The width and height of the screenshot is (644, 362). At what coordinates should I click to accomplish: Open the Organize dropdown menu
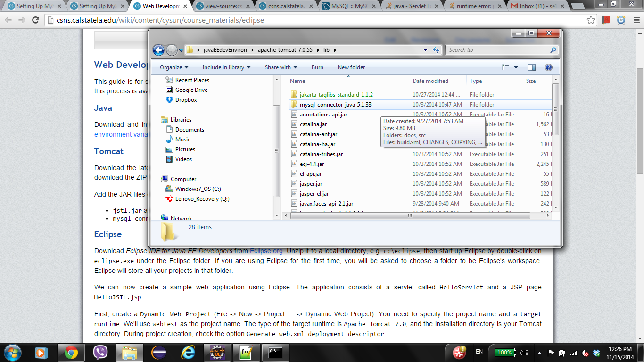coord(173,67)
